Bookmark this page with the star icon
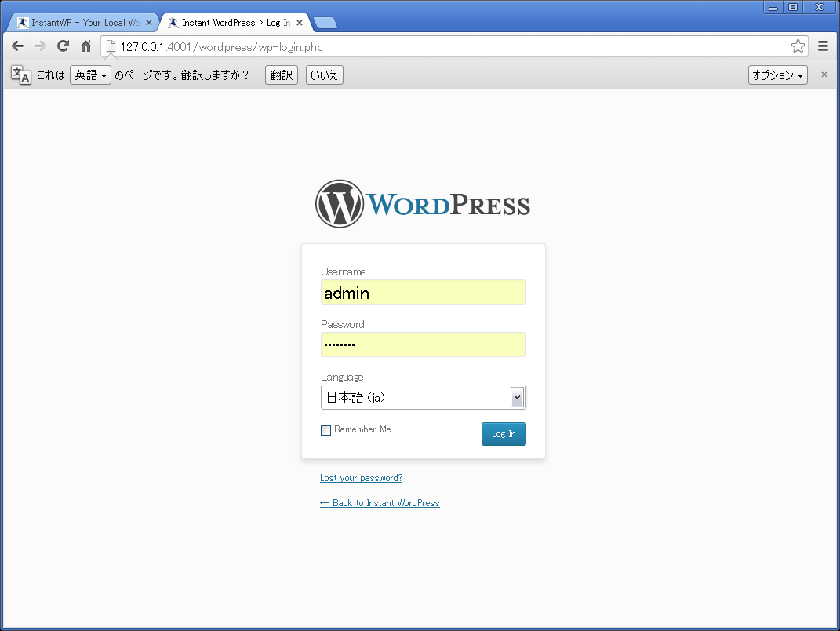 point(798,46)
